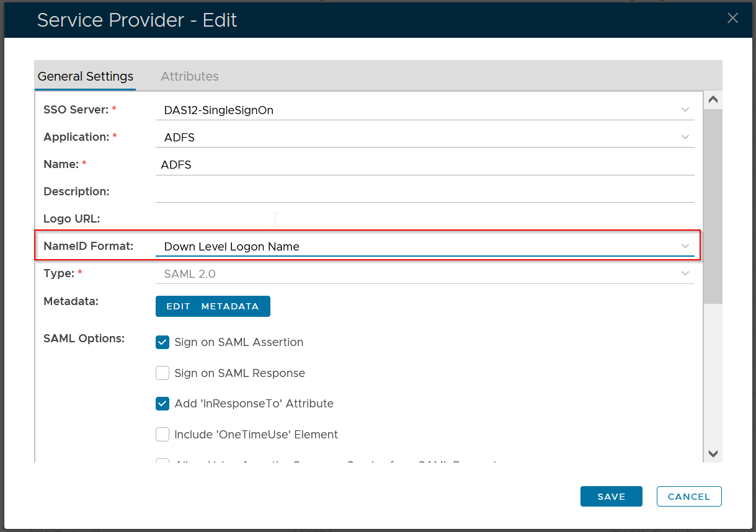Check Include 'OneTimeUse' Element option
This screenshot has height=532, width=756.
162,435
